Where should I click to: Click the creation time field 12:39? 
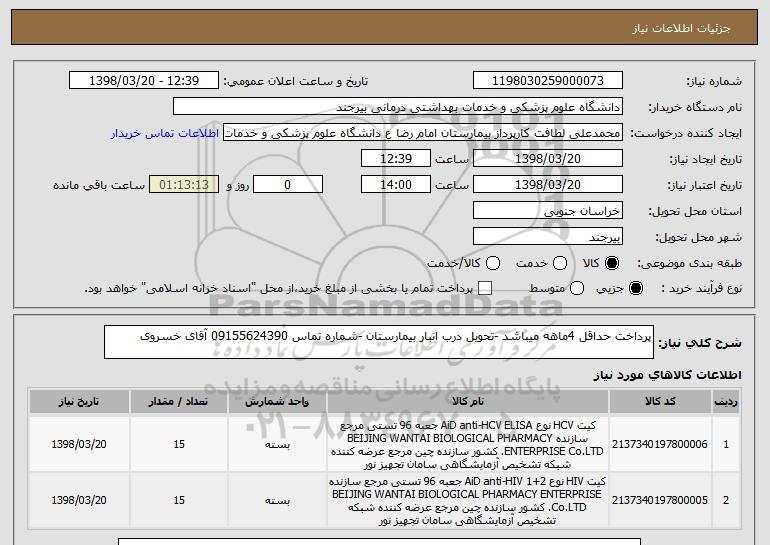pyautogui.click(x=396, y=159)
